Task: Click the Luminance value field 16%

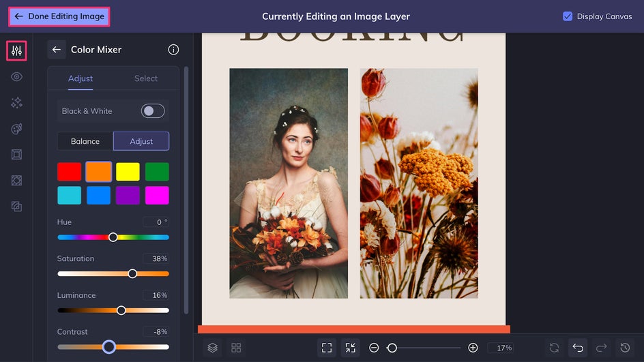Action: pyautogui.click(x=156, y=295)
